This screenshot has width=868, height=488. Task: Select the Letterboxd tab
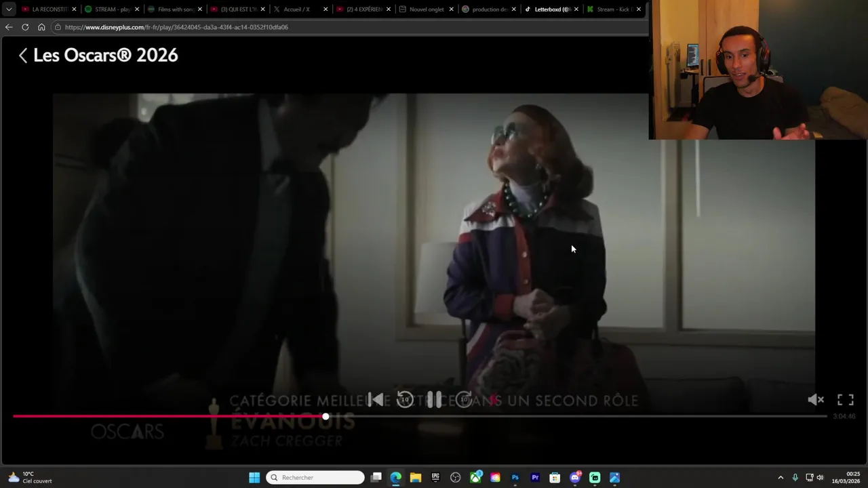pyautogui.click(x=552, y=9)
